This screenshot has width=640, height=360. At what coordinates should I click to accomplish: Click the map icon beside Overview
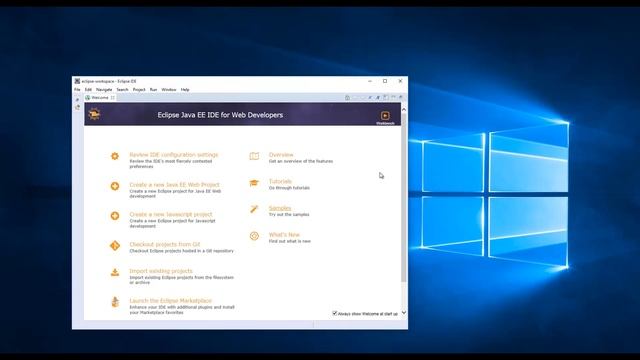click(x=254, y=156)
